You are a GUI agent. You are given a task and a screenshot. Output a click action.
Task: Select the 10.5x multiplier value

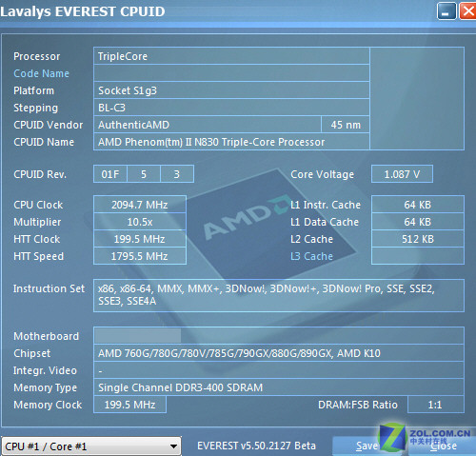[x=140, y=222]
